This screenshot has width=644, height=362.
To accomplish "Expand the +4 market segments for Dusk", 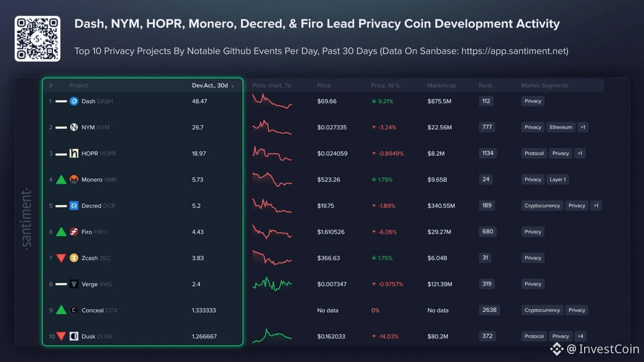I will pos(581,336).
